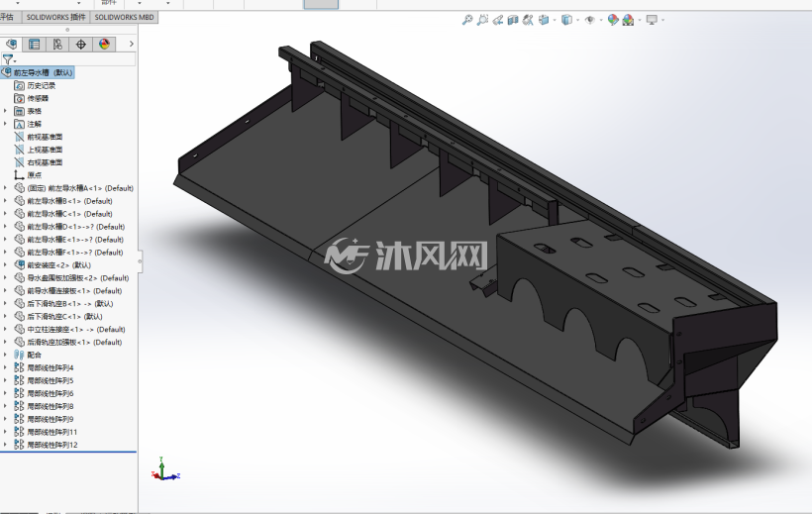
Task: Expand the (固定) 前左导水槽A<1> part
Action: [x=6, y=188]
